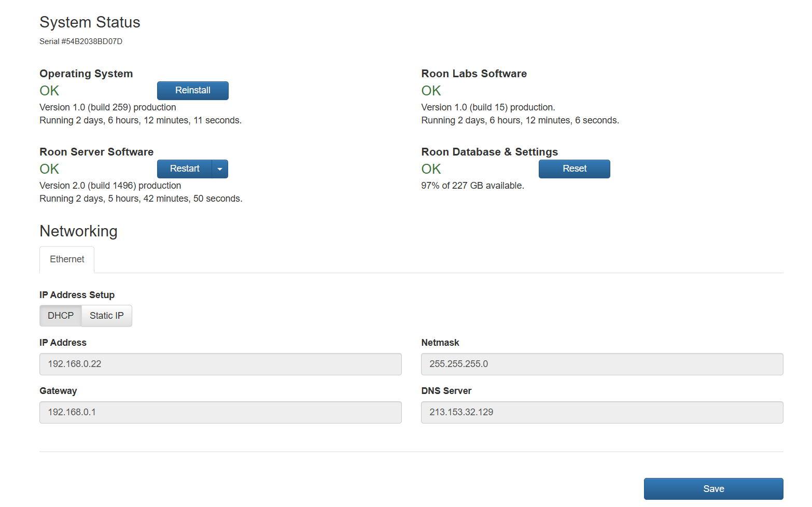Screen dimensions: 812x507
Task: Restart the Roon Server Software
Action: click(185, 169)
